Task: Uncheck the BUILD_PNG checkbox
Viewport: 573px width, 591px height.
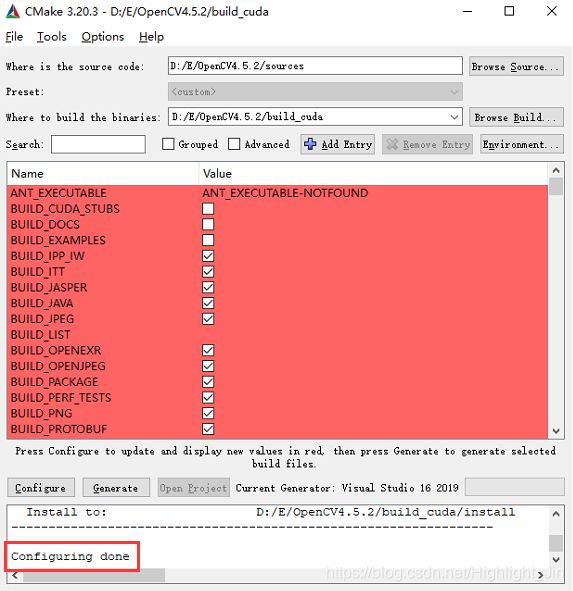Action: click(x=208, y=413)
